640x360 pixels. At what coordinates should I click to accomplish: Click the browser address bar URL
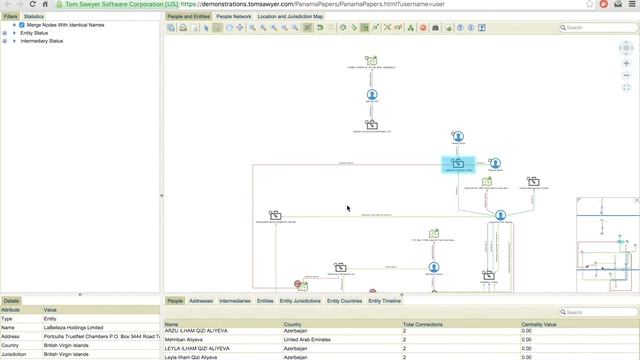coord(312,4)
